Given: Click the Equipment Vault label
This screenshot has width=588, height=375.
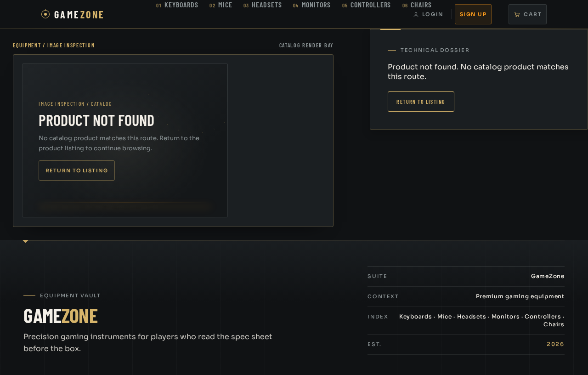Looking at the screenshot, I should point(70,295).
